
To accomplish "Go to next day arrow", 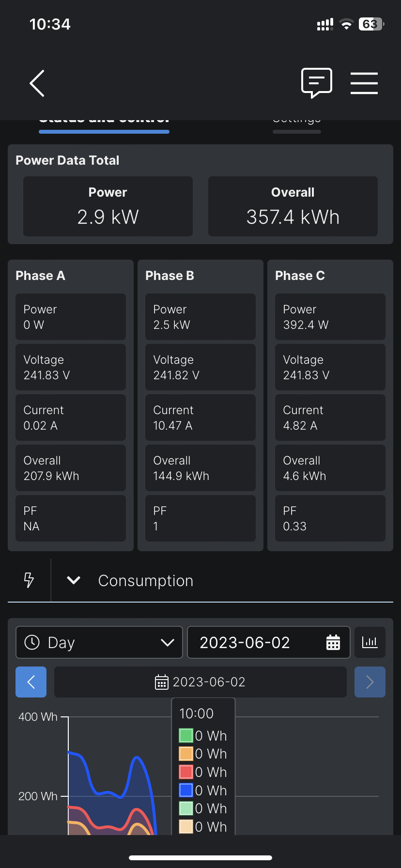I will (x=370, y=682).
